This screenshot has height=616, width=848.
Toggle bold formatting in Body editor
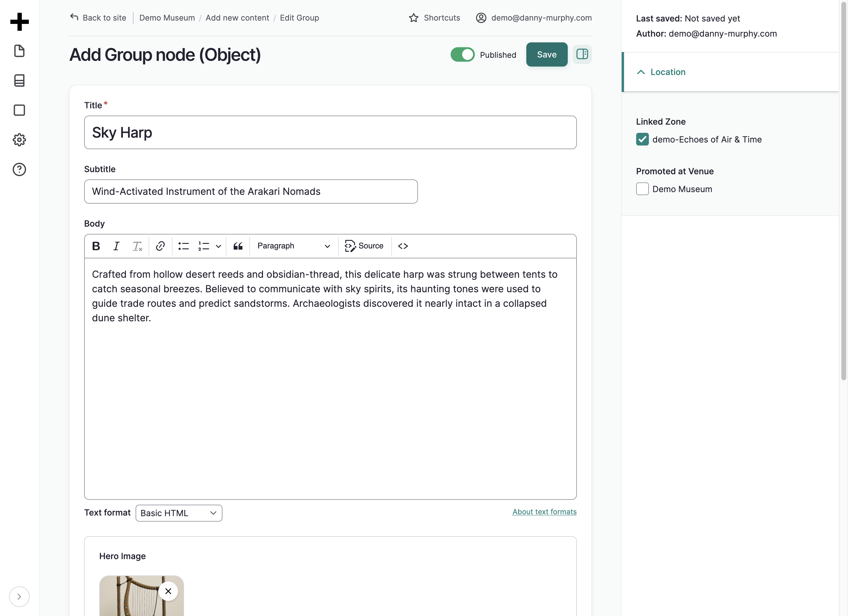96,246
